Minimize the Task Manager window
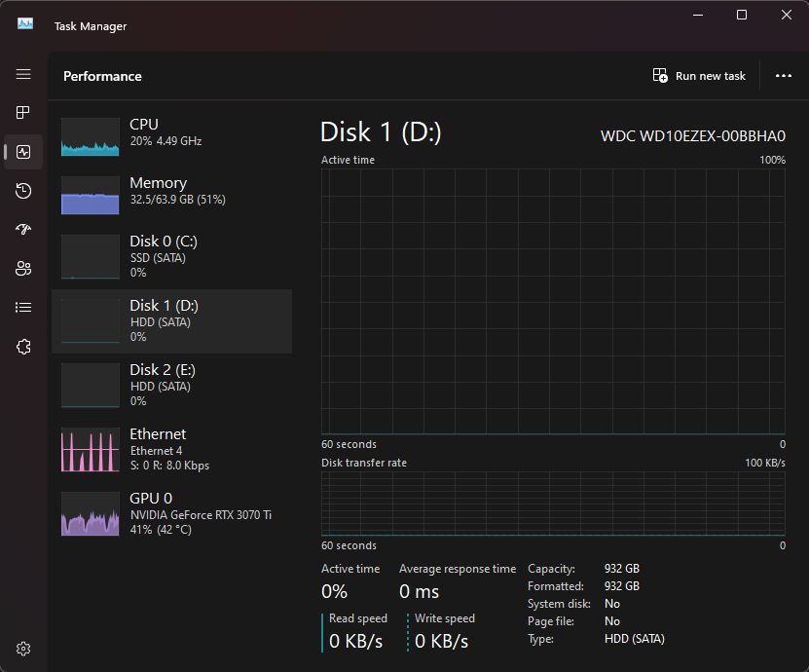Viewport: 809px width, 672px height. (x=698, y=15)
